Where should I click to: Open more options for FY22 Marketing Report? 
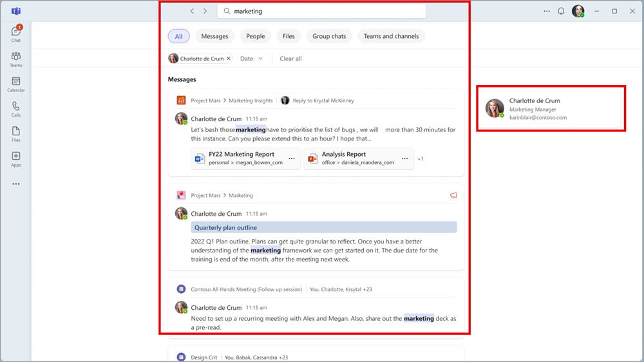coord(292,158)
